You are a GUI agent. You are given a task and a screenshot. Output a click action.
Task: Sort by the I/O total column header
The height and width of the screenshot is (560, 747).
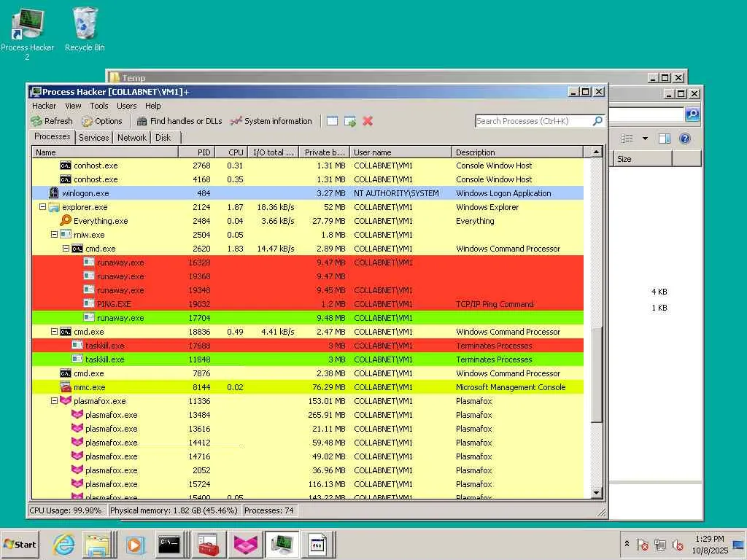(274, 152)
